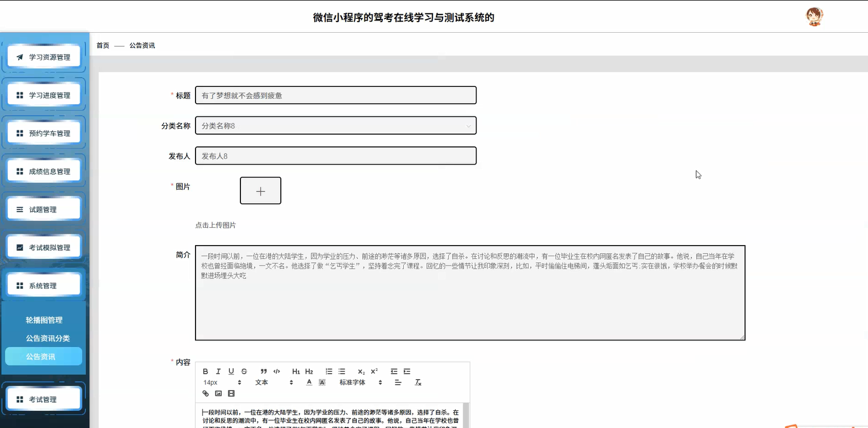This screenshot has height=428, width=868.
Task: Open 学习资源管理 in the sidebar
Action: [x=44, y=57]
